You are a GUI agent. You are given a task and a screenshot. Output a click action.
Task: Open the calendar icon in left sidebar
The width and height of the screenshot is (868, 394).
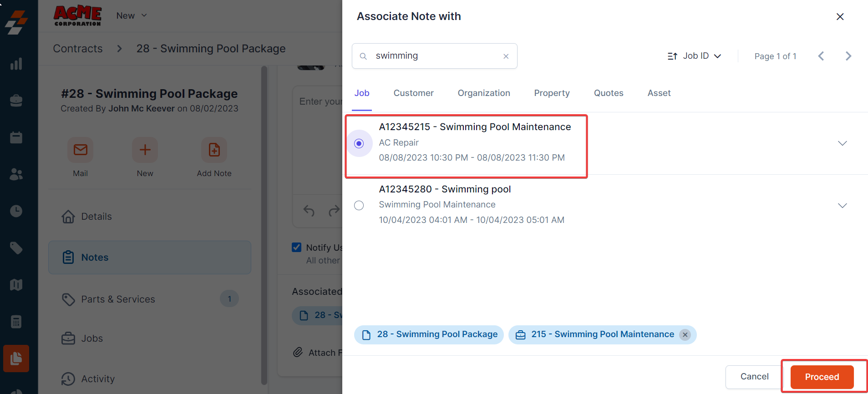coord(16,137)
